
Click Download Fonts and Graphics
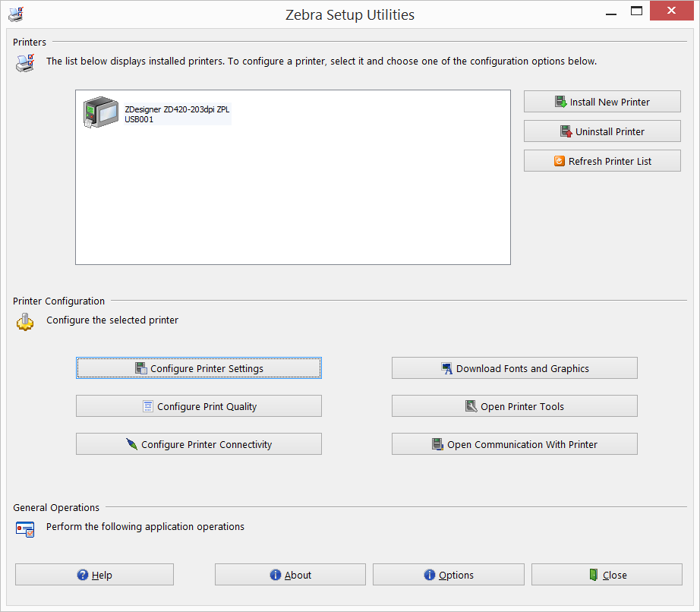click(515, 368)
